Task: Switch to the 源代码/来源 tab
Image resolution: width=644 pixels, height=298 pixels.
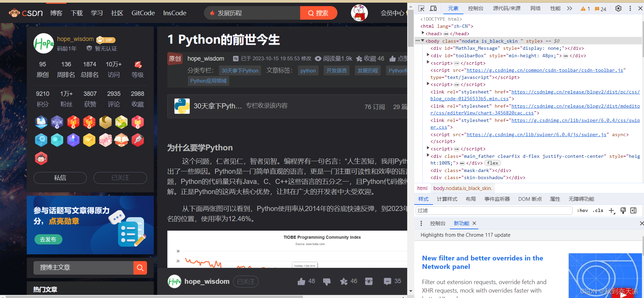Action: tap(506, 8)
